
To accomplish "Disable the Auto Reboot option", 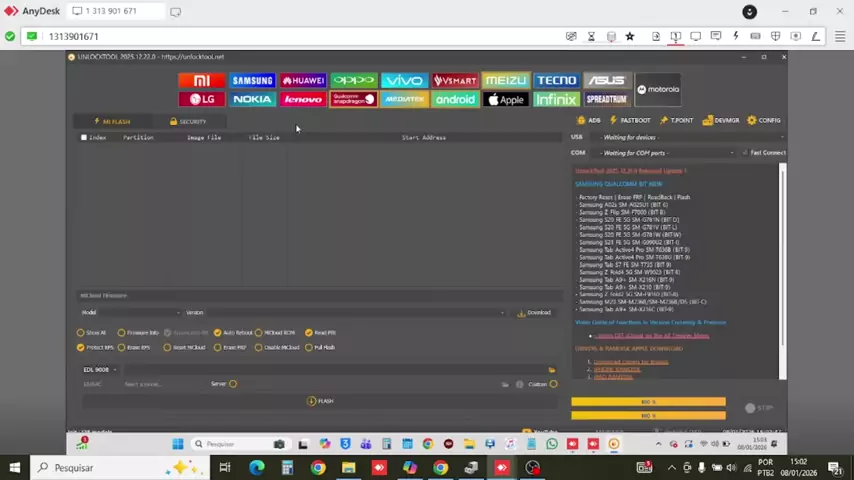I will coord(217,333).
